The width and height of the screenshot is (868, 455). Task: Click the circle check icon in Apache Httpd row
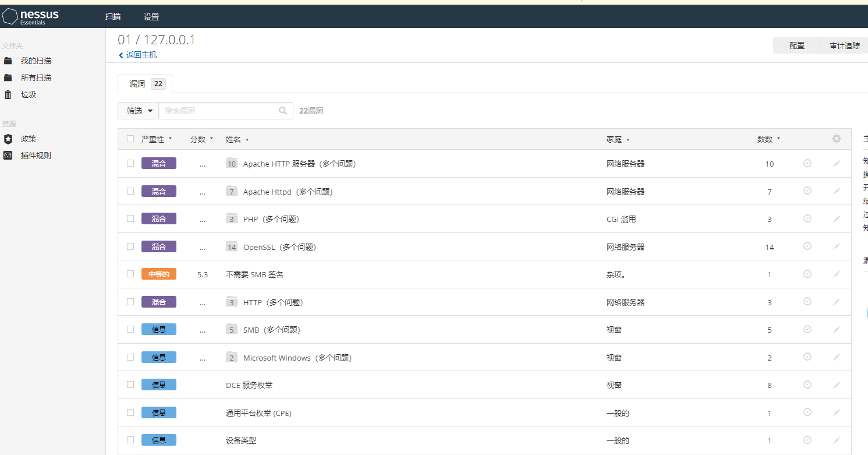point(807,191)
